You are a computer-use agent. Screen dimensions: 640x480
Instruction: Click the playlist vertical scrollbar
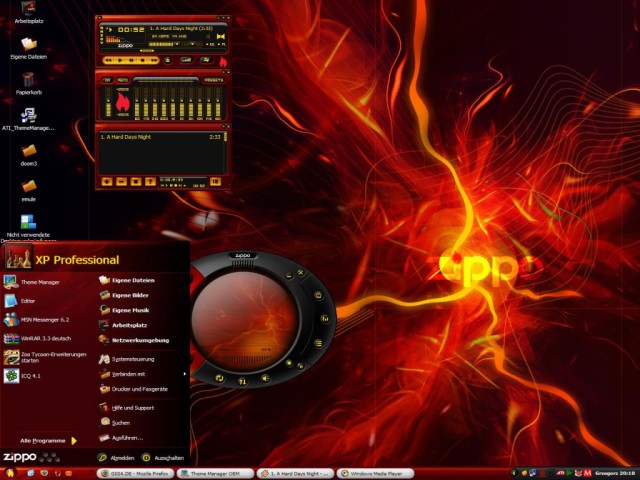(225, 153)
